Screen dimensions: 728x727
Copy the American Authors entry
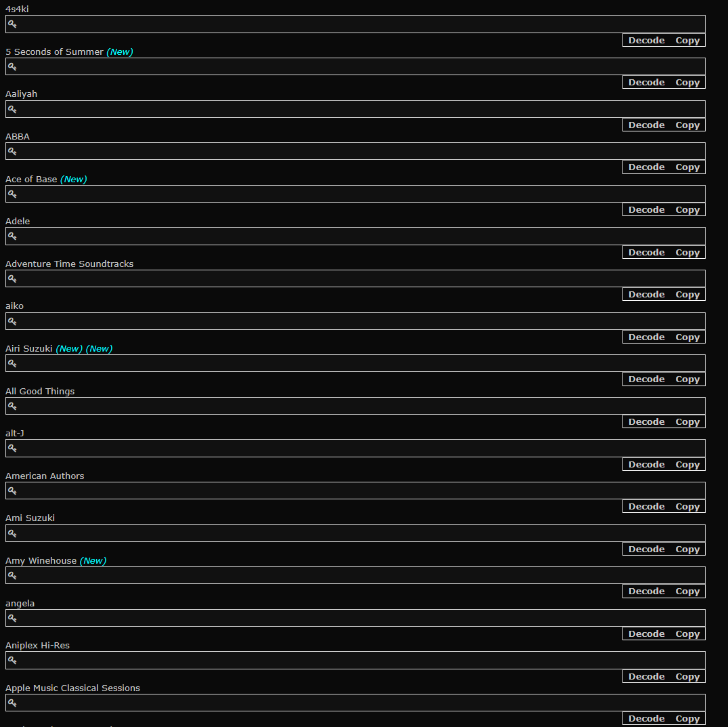click(x=687, y=506)
